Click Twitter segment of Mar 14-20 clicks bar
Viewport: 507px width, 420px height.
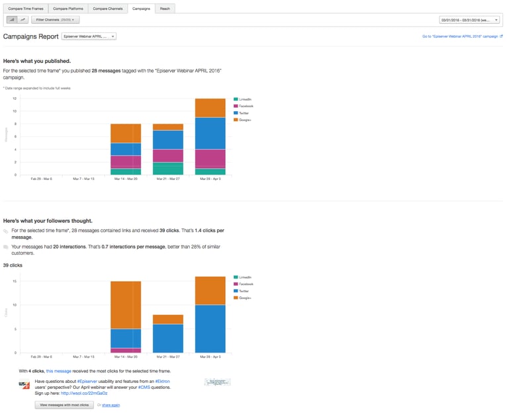pyautogui.click(x=126, y=339)
